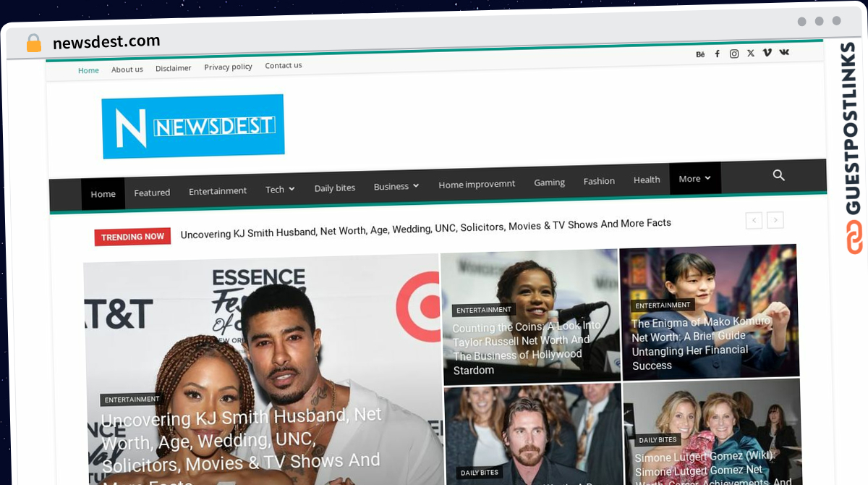Click Daily Bites tag on Simone Lutgert card
Screen dimensions: 868x485
tap(658, 440)
